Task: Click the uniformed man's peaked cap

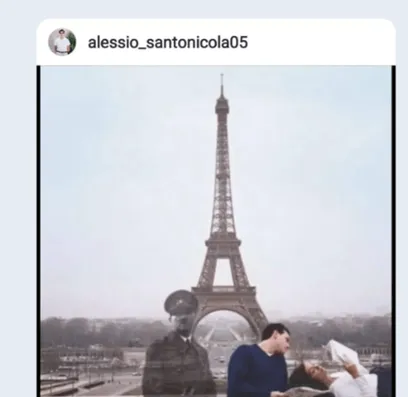Action: (181, 302)
